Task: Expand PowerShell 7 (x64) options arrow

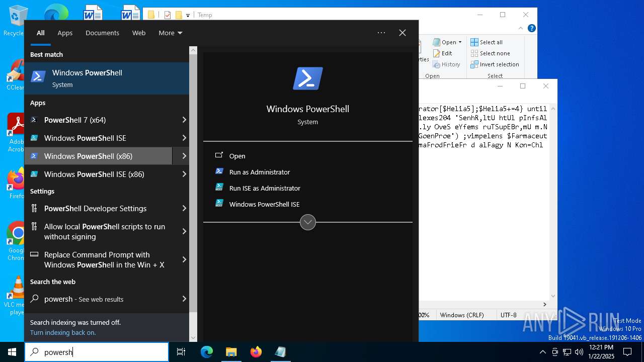Action: coord(184,120)
